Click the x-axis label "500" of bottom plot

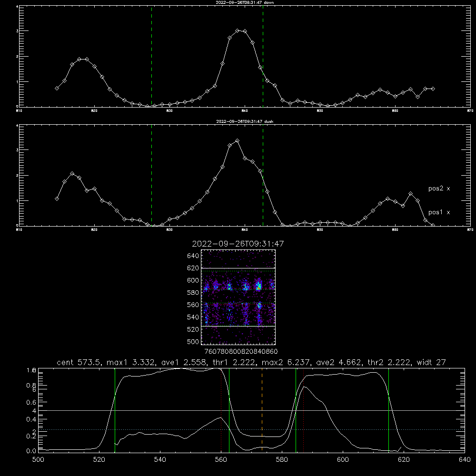(38, 460)
